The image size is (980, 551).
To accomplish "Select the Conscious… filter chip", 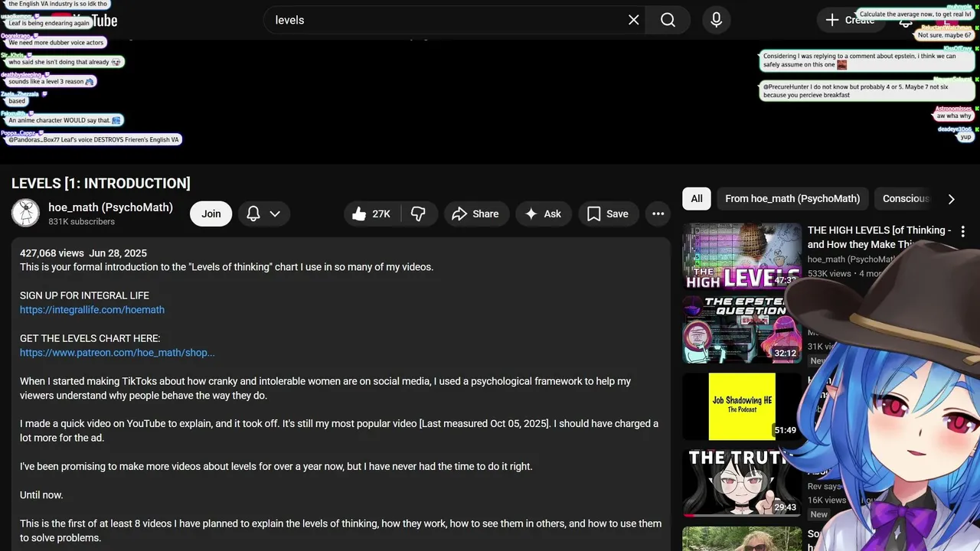I will (904, 199).
